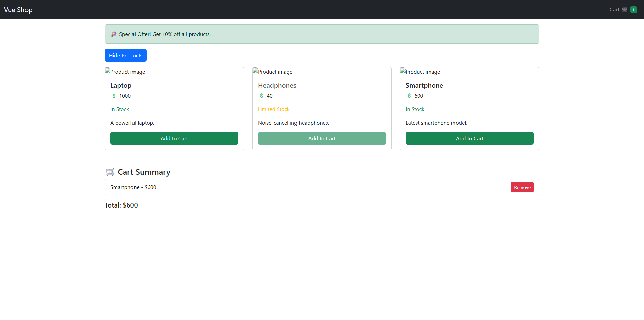Add the Smartphone to cart
644x320 pixels.
tap(470, 138)
